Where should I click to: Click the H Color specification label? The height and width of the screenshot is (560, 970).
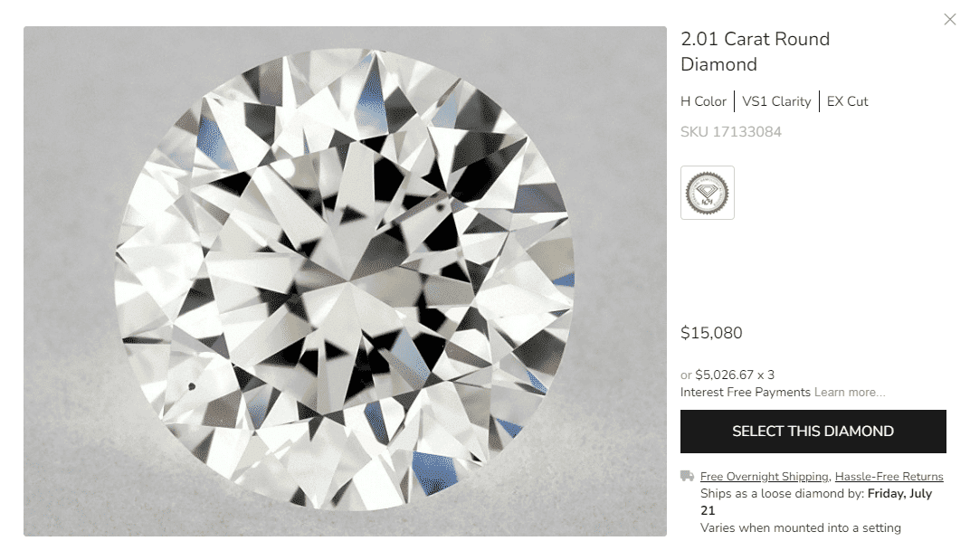click(x=703, y=101)
